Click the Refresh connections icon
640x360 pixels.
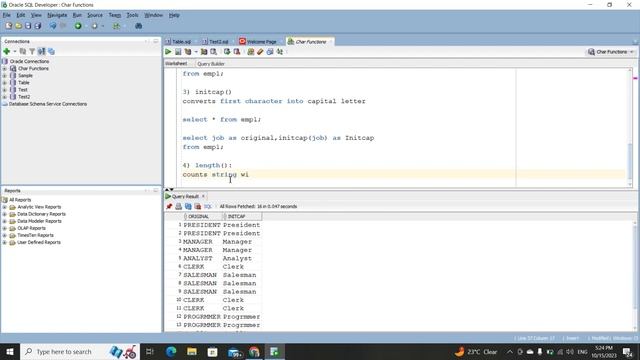pyautogui.click(x=23, y=51)
